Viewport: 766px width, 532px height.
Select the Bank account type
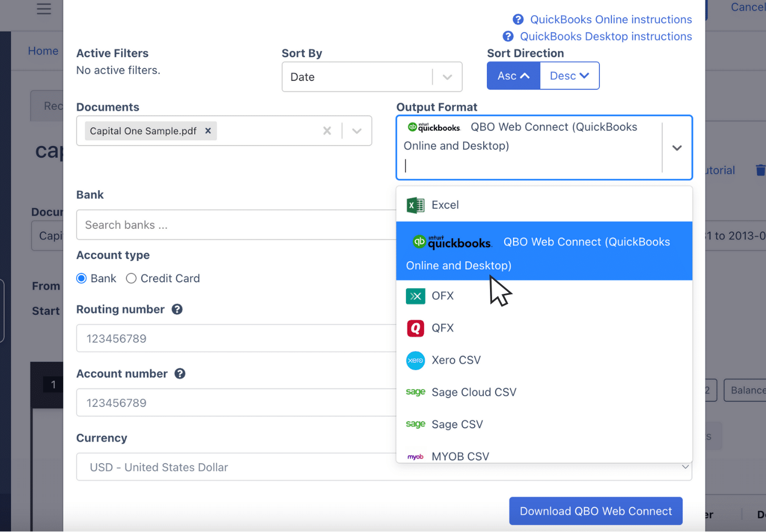pyautogui.click(x=81, y=278)
